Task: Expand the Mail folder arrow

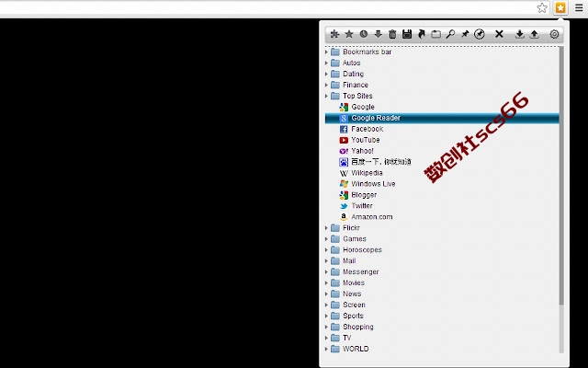Action: point(326,261)
